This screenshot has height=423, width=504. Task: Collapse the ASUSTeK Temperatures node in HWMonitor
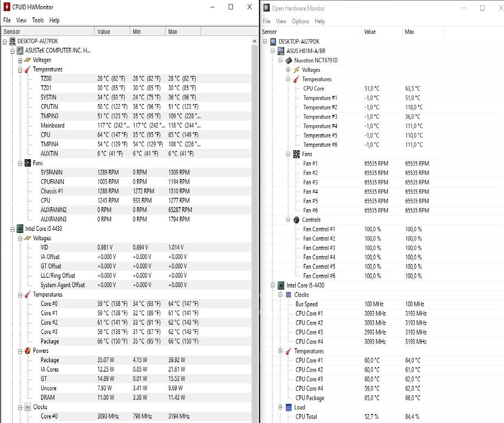(20, 70)
